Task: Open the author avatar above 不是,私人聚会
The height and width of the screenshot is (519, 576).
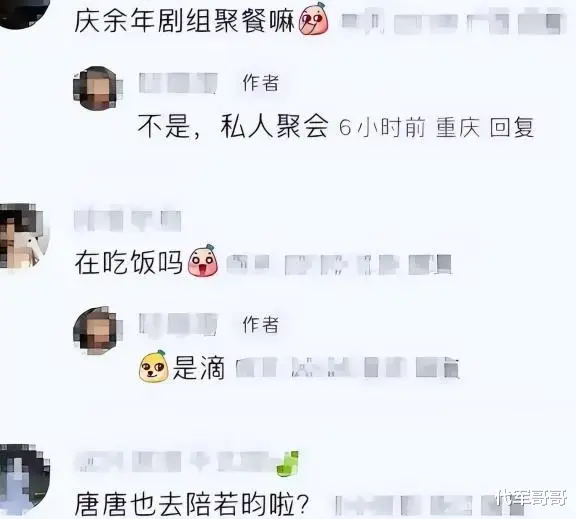Action: (98, 89)
